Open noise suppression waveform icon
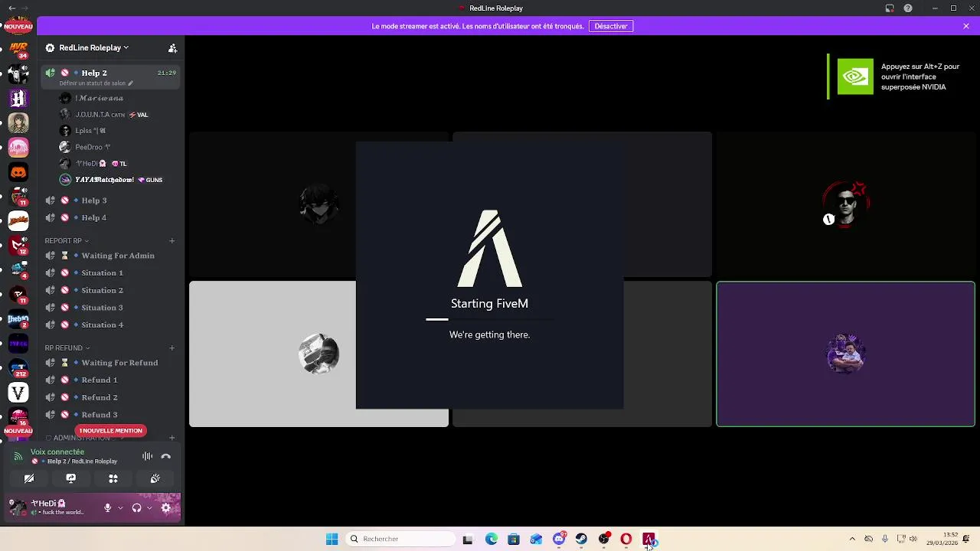 point(147,456)
